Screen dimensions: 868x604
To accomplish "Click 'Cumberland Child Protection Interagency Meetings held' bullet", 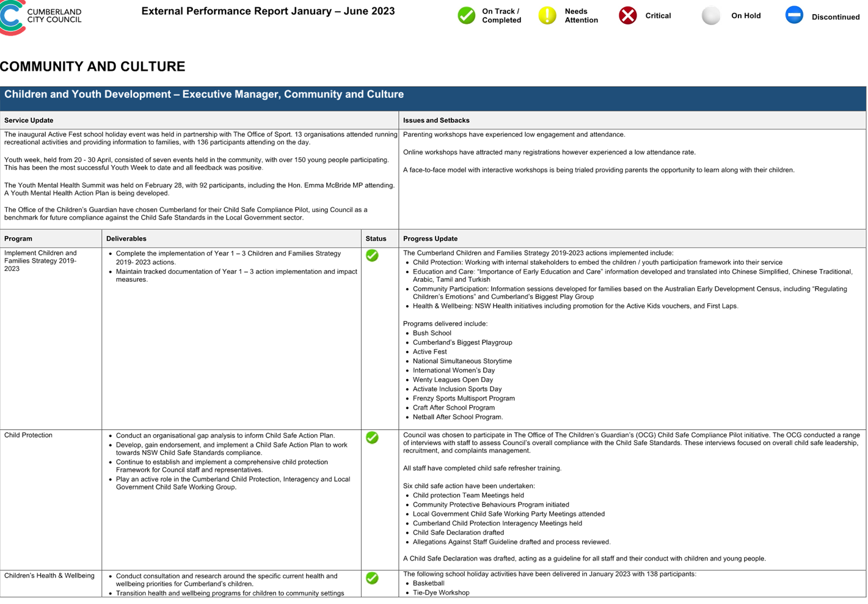I will 498,523.
